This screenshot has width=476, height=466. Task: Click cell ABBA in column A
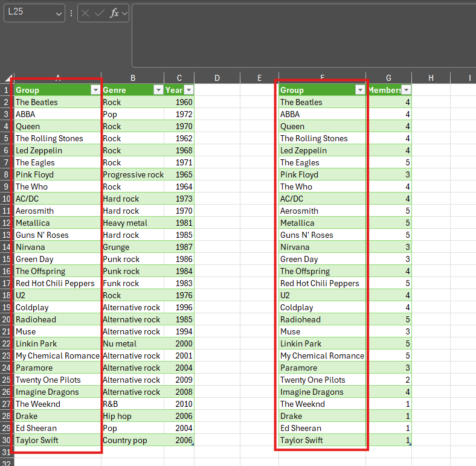click(57, 114)
